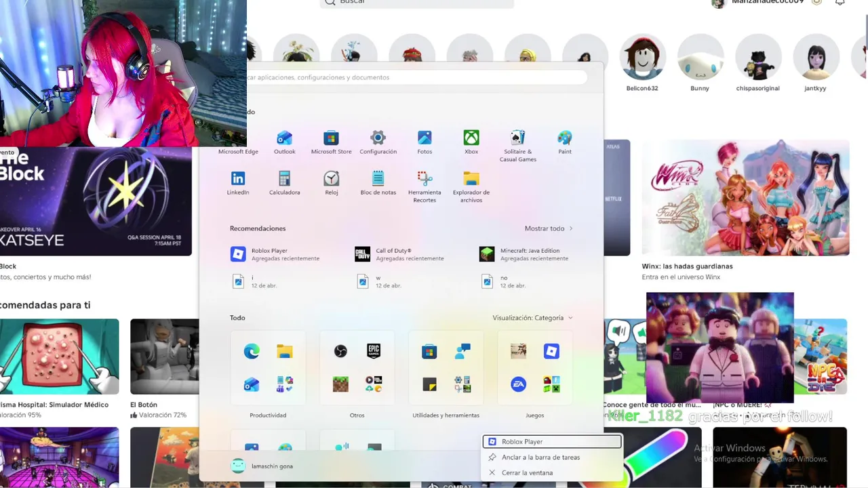
Task: Open the Otros category label
Action: [x=357, y=415]
